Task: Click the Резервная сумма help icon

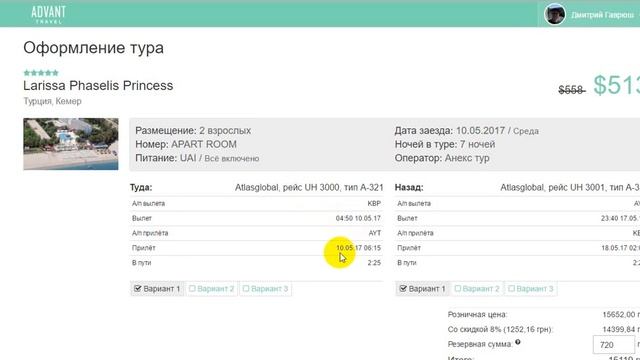Action: (x=518, y=342)
